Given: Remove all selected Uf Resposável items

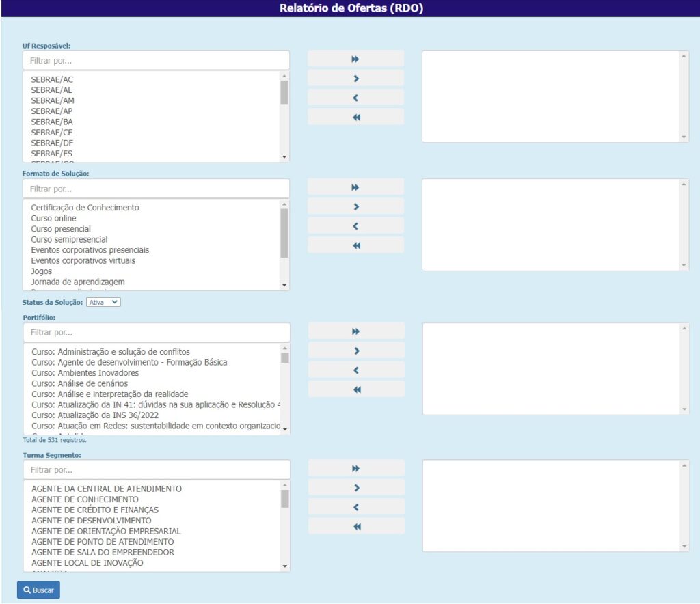Looking at the screenshot, I should click(355, 118).
